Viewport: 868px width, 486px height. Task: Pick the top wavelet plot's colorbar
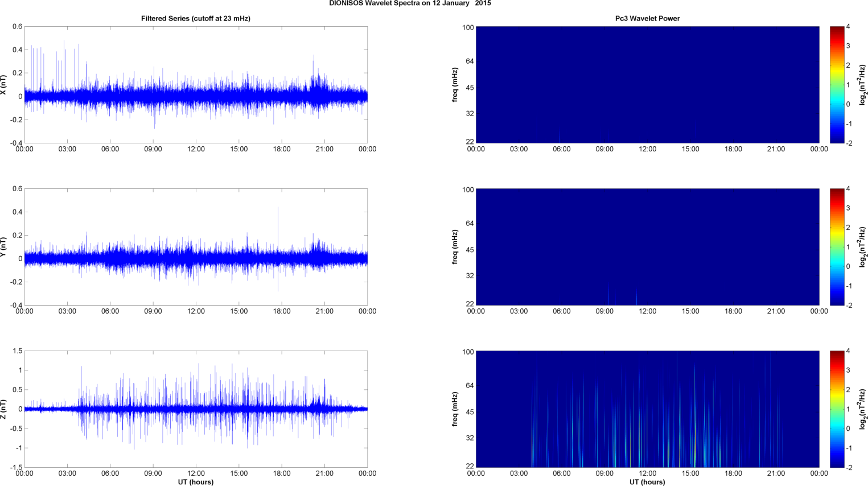point(837,85)
